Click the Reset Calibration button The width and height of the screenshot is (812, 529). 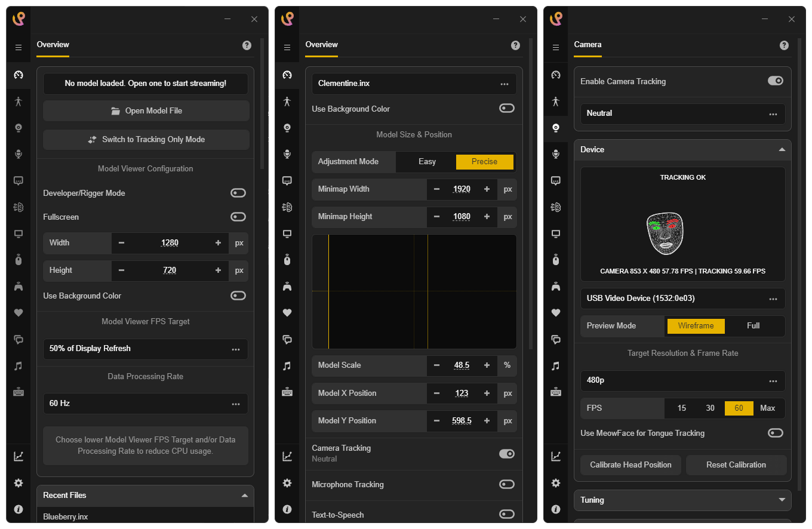pyautogui.click(x=736, y=465)
